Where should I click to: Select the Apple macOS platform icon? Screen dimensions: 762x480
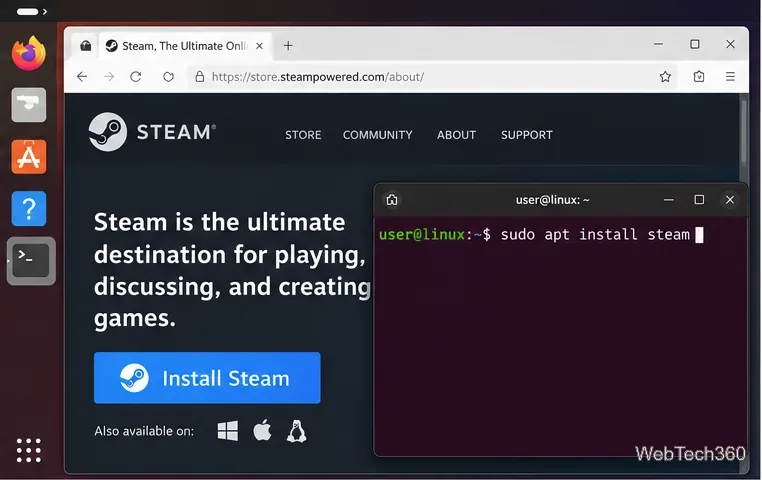click(x=262, y=431)
